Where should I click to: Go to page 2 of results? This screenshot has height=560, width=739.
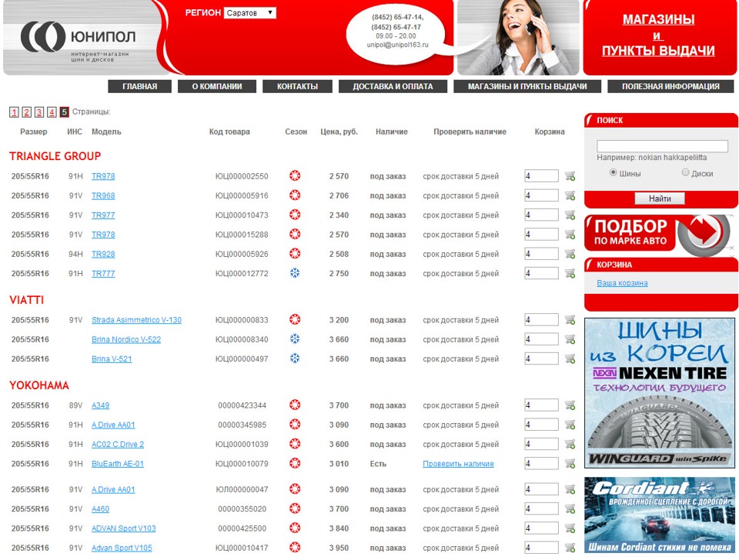pyautogui.click(x=27, y=112)
